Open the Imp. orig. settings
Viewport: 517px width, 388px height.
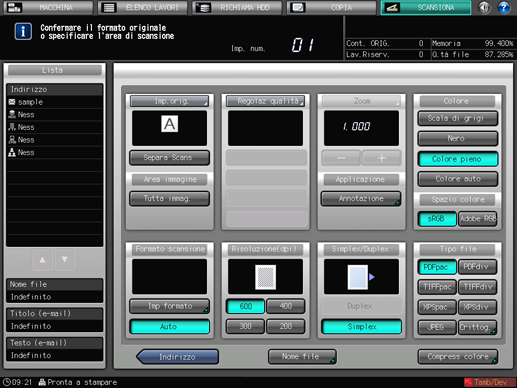pos(169,101)
